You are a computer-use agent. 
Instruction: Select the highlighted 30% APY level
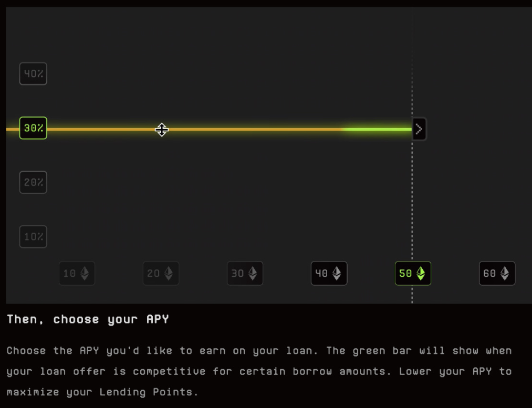[33, 128]
